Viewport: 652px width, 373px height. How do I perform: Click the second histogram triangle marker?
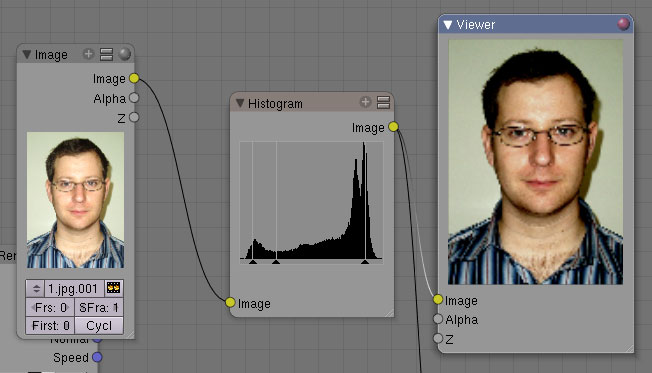pos(276,262)
